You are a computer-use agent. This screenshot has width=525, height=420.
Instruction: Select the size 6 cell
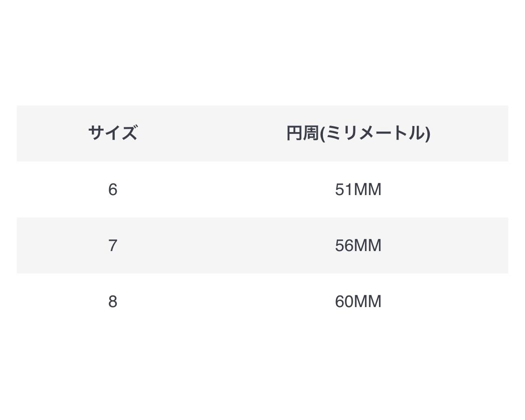112,189
